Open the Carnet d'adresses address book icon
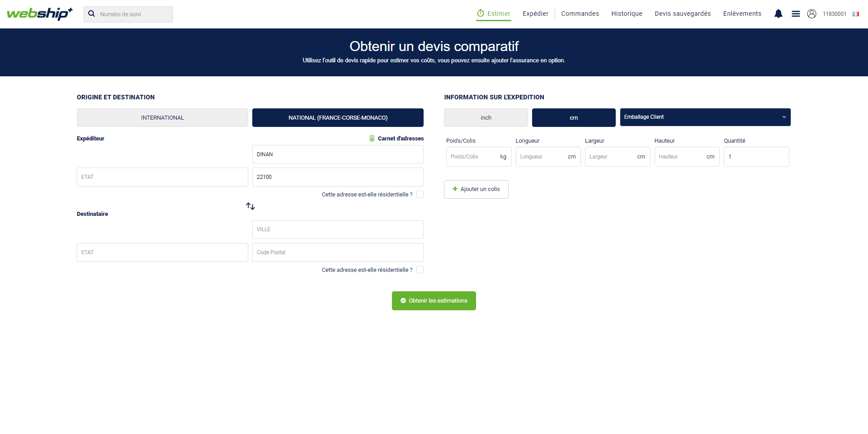This screenshot has height=434, width=868. (372, 138)
